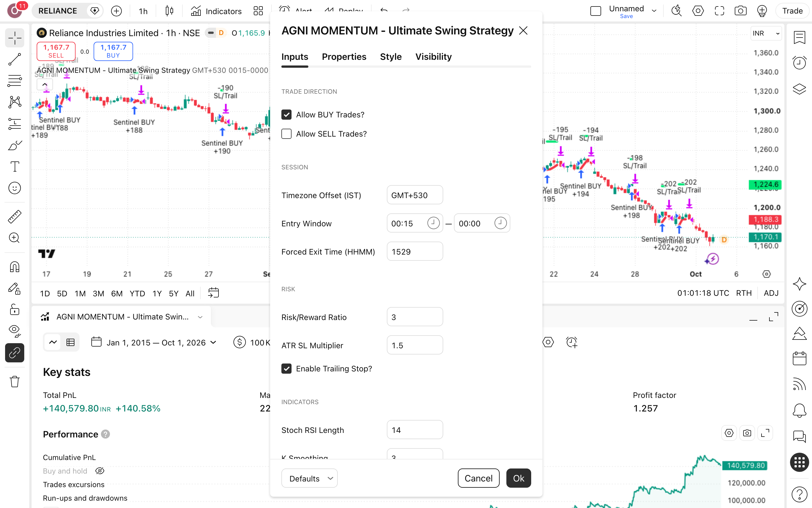812x508 pixels.
Task: Switch to the Properties tab
Action: tap(344, 56)
